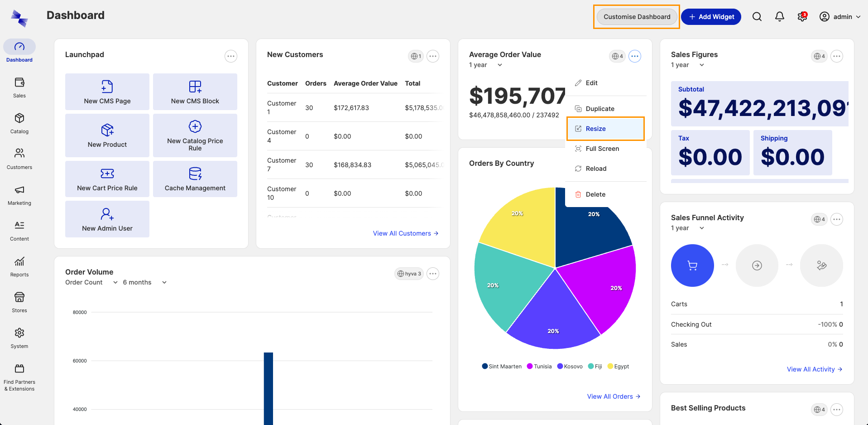Open Cache Management from Launchpad

click(195, 179)
